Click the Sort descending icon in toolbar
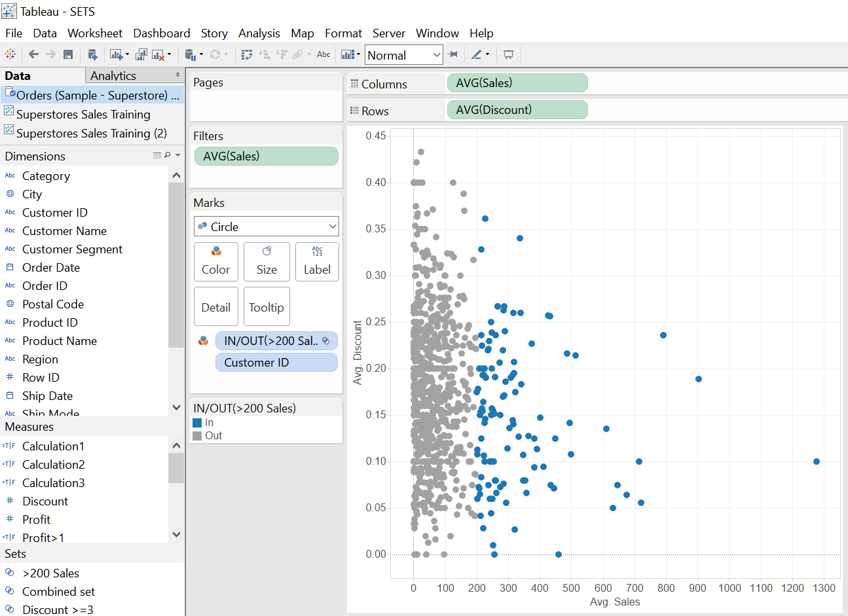This screenshot has width=848, height=616. [282, 54]
